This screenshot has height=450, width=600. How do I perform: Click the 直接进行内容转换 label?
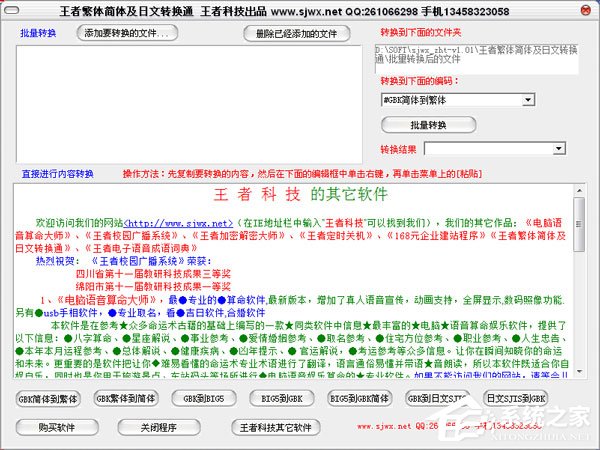point(57,174)
